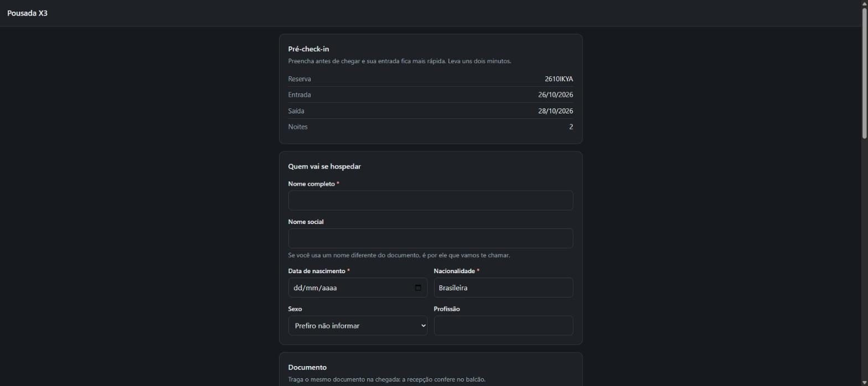
Task: Click the Pousada X3 header title
Action: click(x=27, y=13)
